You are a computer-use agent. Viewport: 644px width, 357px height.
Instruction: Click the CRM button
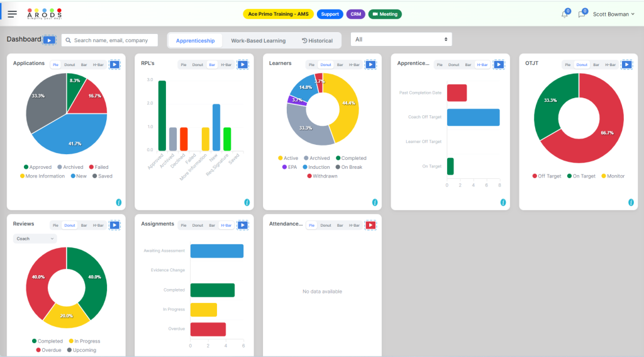pos(356,14)
